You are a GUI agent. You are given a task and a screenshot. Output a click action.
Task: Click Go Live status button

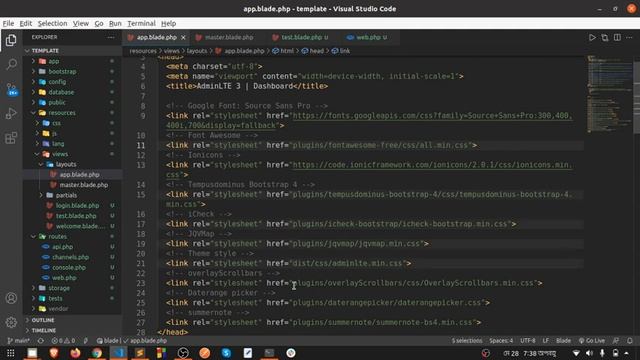pos(591,340)
